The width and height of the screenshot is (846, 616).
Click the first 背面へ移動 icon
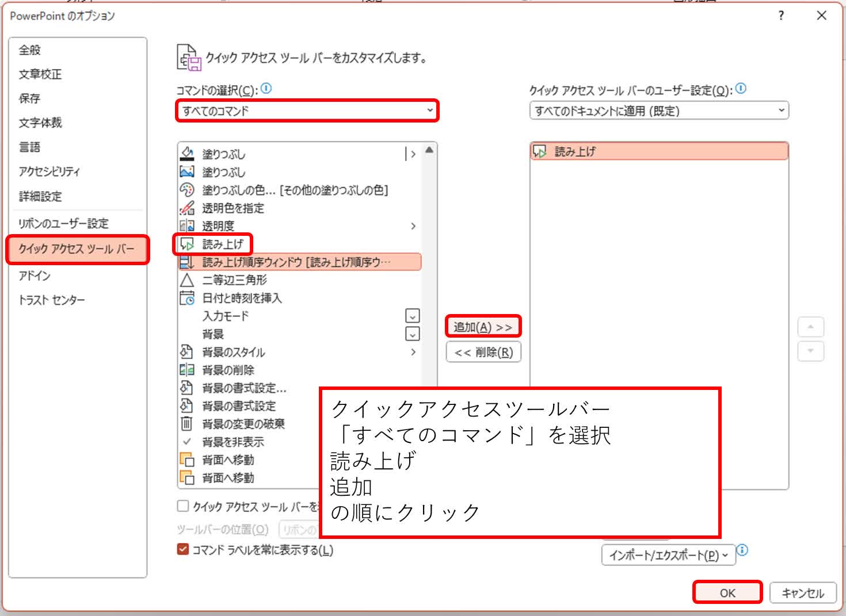(x=187, y=460)
